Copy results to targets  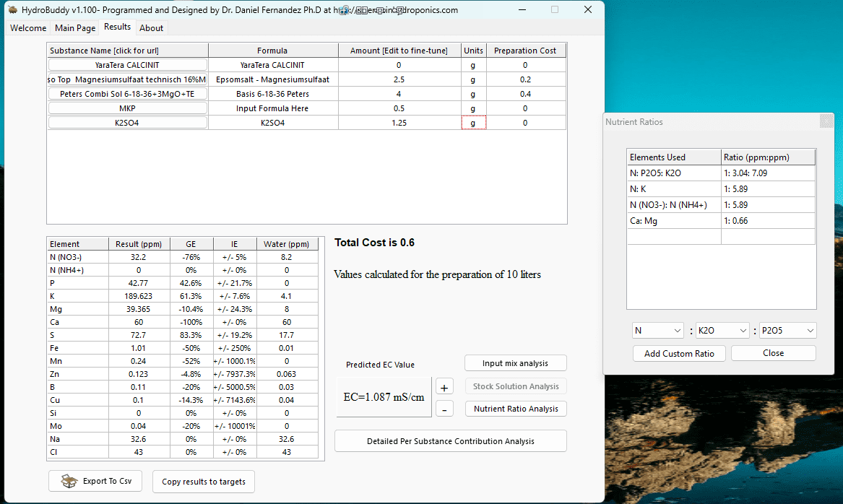coord(204,482)
